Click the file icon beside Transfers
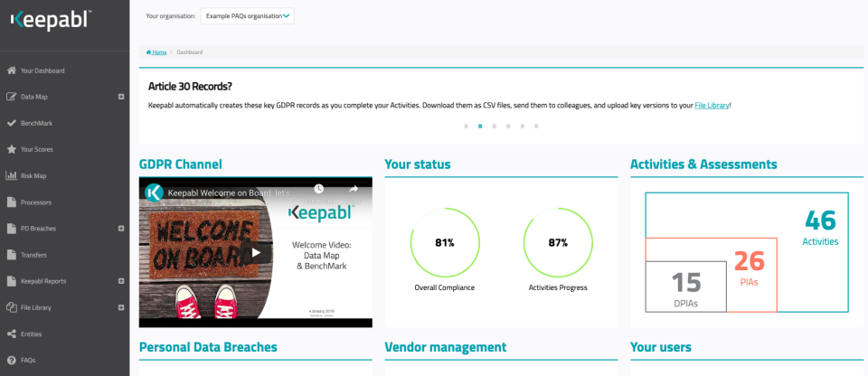 coord(11,255)
